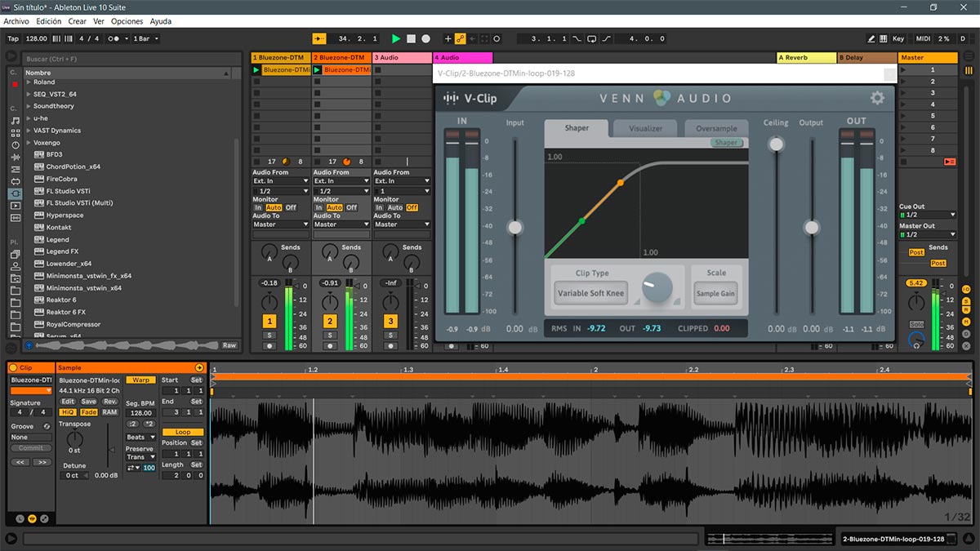The height and width of the screenshot is (551, 980).
Task: Toggle Track 2 activator button
Action: coord(330,322)
